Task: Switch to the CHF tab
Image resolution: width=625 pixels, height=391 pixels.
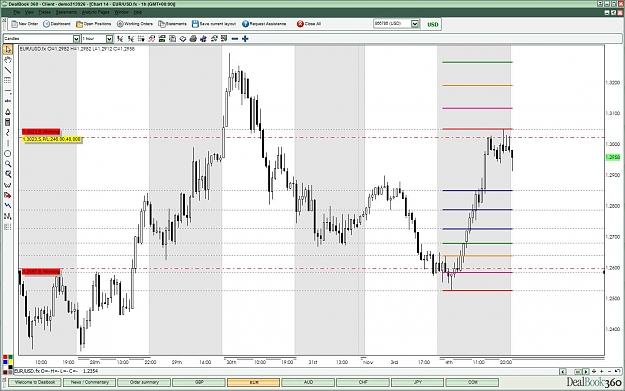Action: (x=363, y=382)
